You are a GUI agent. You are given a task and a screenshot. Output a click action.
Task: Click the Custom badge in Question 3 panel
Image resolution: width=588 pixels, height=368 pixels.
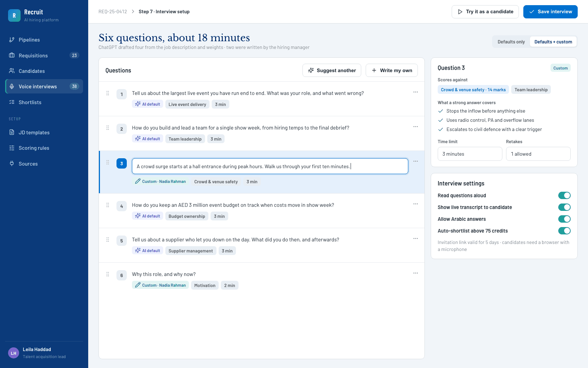point(560,68)
